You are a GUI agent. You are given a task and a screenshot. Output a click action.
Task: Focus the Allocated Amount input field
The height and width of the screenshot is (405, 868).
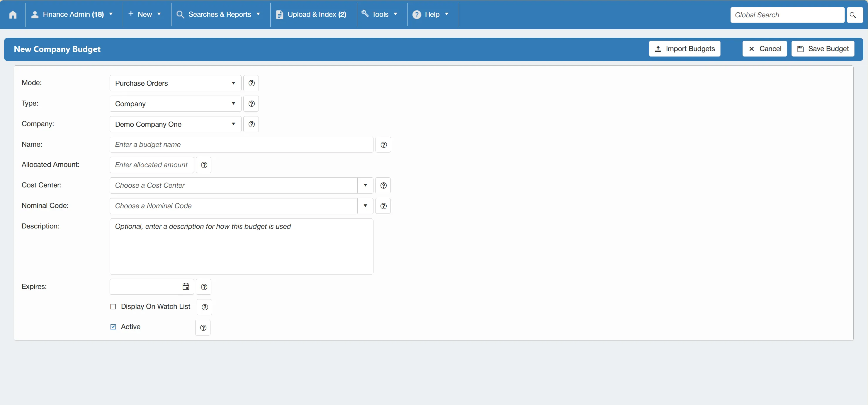(152, 165)
